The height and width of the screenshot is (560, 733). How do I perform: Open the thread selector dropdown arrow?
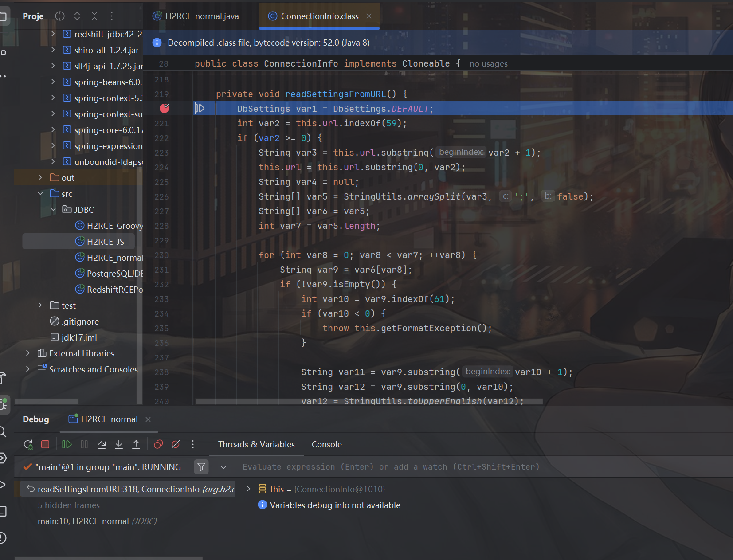pos(223,467)
